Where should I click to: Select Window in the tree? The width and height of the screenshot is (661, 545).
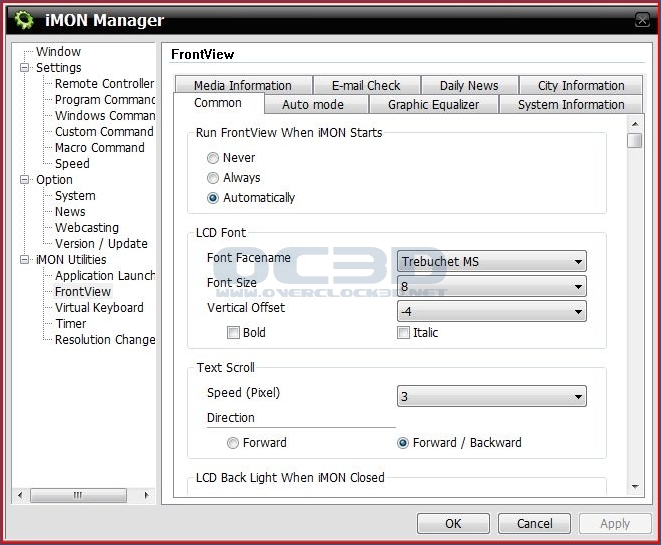pos(58,51)
